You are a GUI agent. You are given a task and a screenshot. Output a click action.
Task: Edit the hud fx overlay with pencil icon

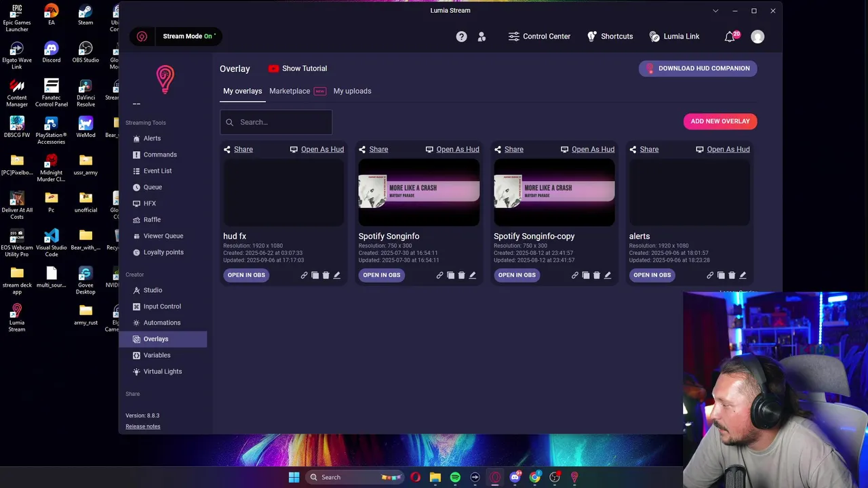pos(337,275)
